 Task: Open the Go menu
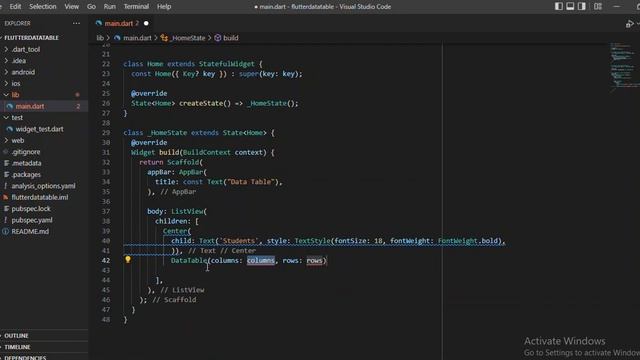point(91,7)
